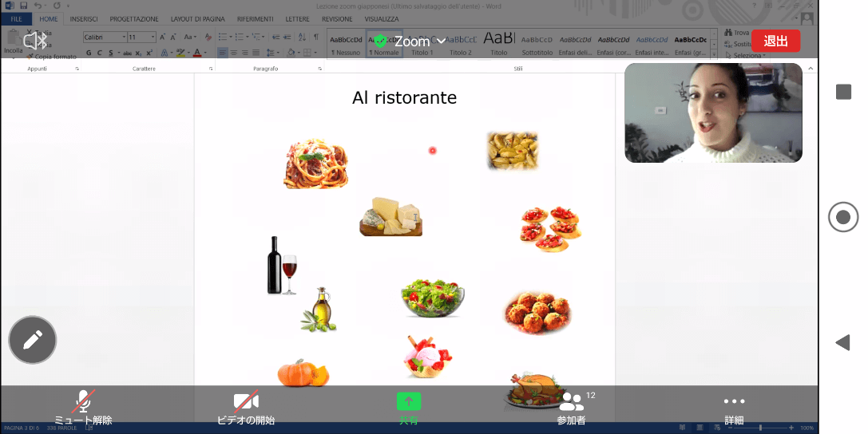The height and width of the screenshot is (434, 868).
Task: Select justify alignment icon
Action: (256, 53)
